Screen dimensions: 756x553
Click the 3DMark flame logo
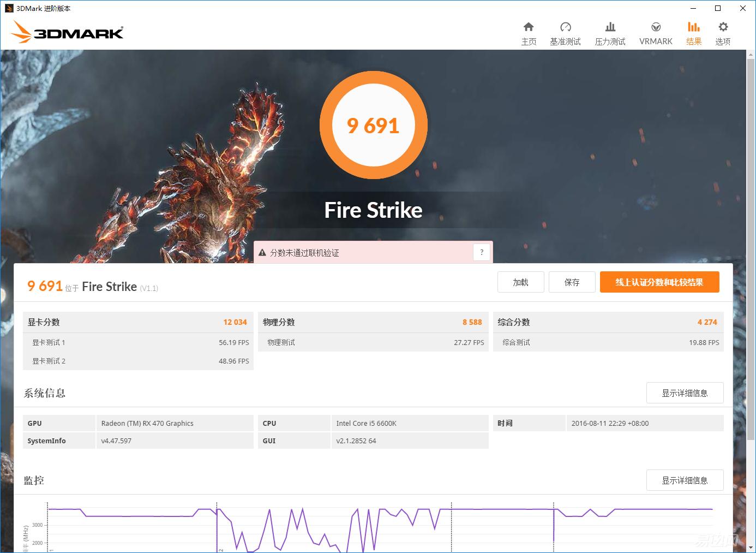65,32
